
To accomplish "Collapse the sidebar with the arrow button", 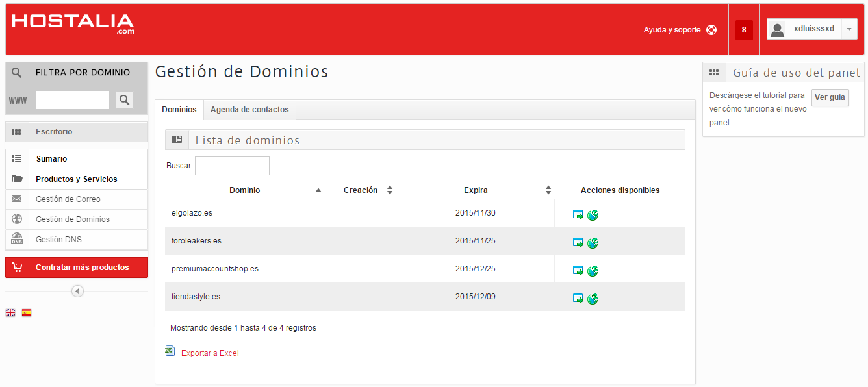I will coord(77,292).
